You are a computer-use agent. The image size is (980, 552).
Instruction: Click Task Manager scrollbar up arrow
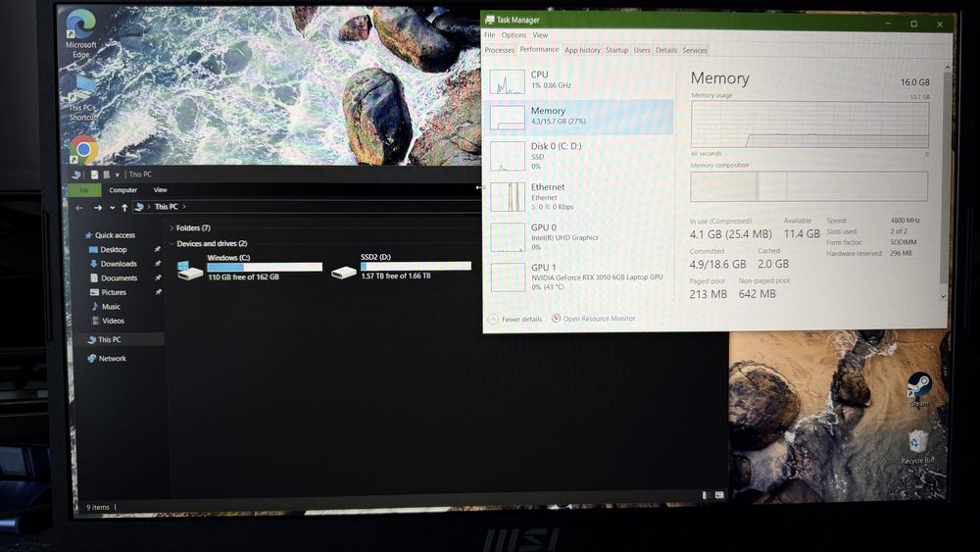947,67
